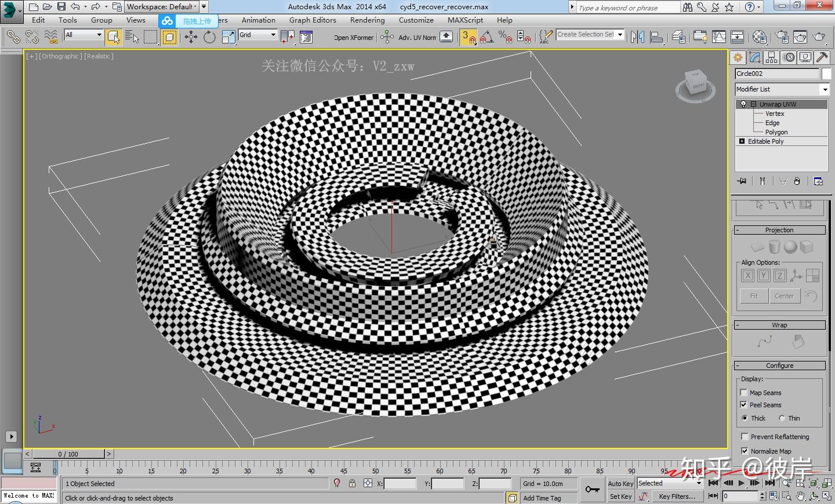The image size is (835, 504).
Task: Open the Utilities hammer panel tab
Action: [822, 57]
